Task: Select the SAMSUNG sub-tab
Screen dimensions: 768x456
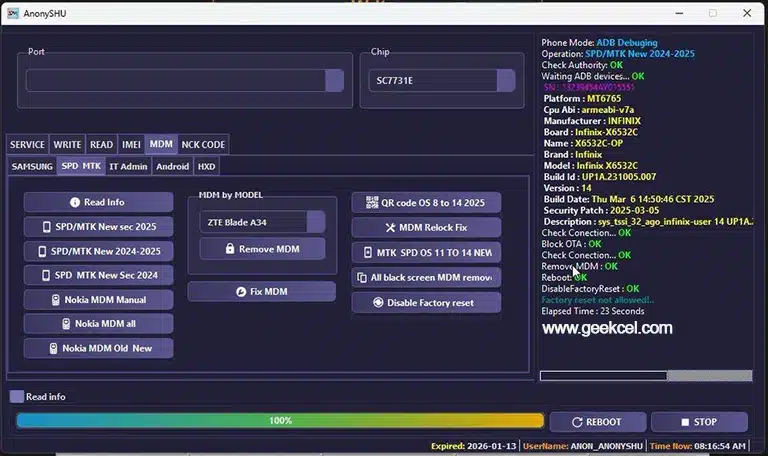Action: click(x=32, y=167)
